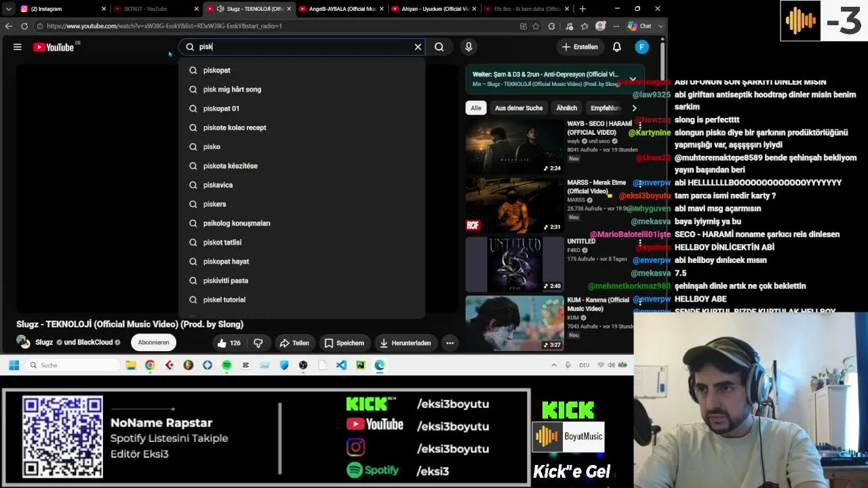Go back in the browser
The width and height of the screenshot is (868, 488).
click(x=9, y=26)
